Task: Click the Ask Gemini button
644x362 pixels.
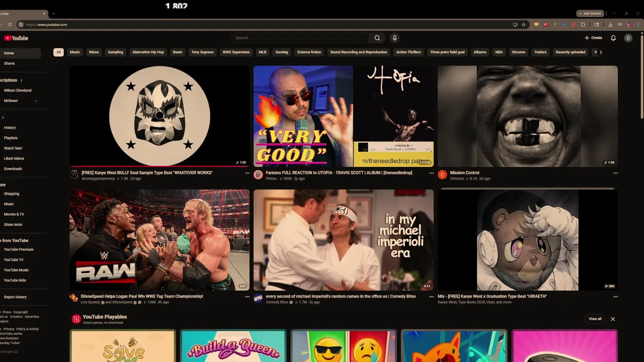Action: pyautogui.click(x=590, y=14)
